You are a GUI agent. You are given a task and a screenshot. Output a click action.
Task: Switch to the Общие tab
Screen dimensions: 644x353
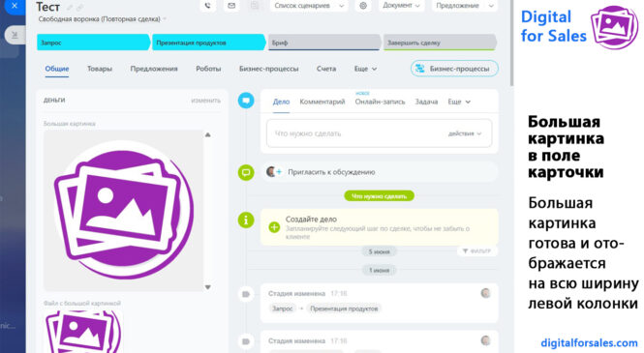coord(57,69)
